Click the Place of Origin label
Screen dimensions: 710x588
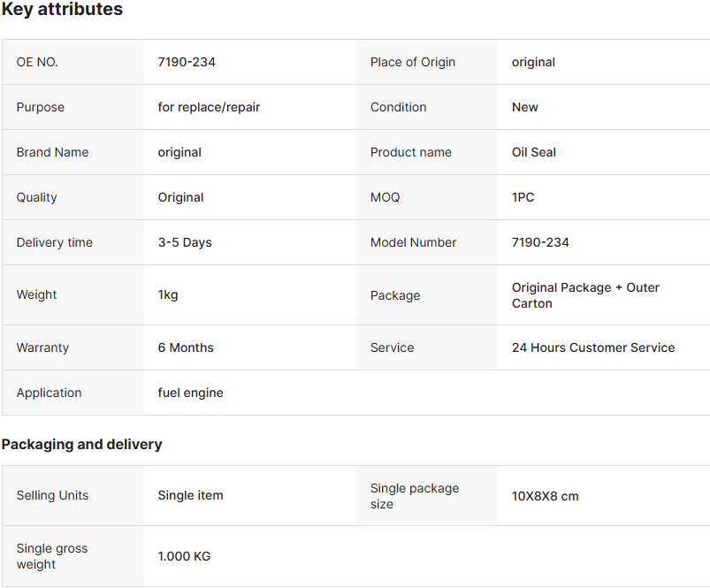[413, 62]
